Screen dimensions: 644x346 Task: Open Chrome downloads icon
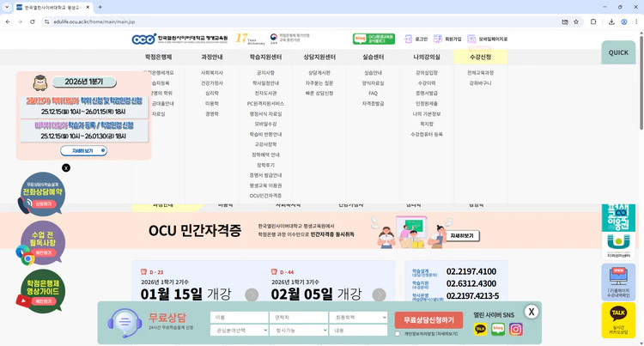click(611, 21)
